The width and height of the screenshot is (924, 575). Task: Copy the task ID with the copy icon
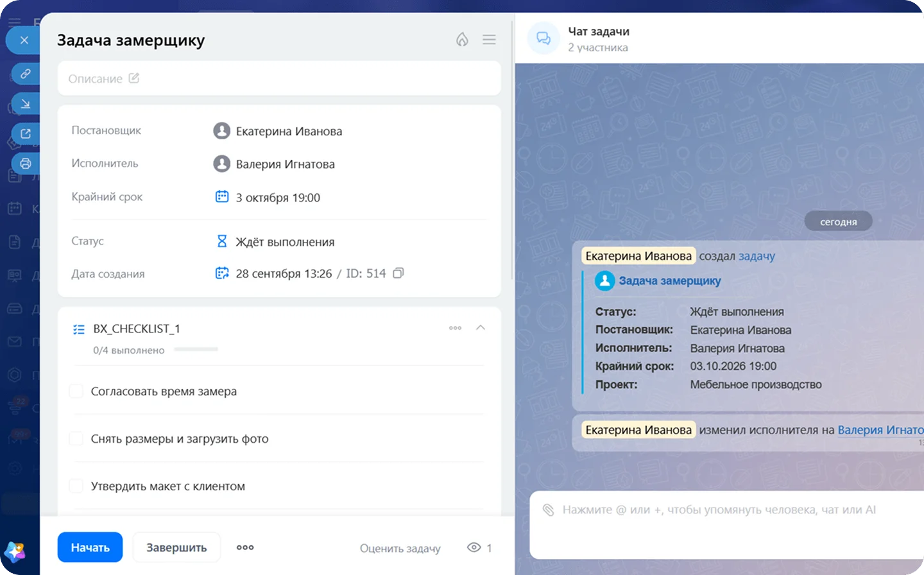tap(398, 273)
